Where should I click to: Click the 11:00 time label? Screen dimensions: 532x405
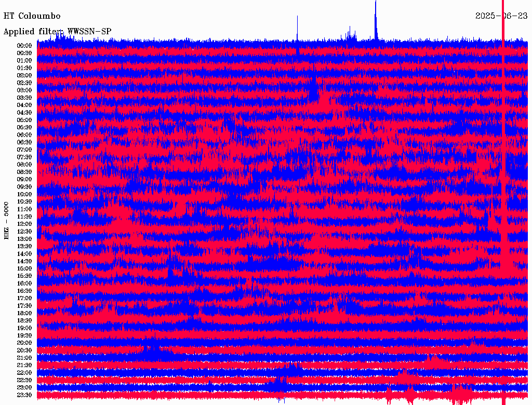click(24, 209)
